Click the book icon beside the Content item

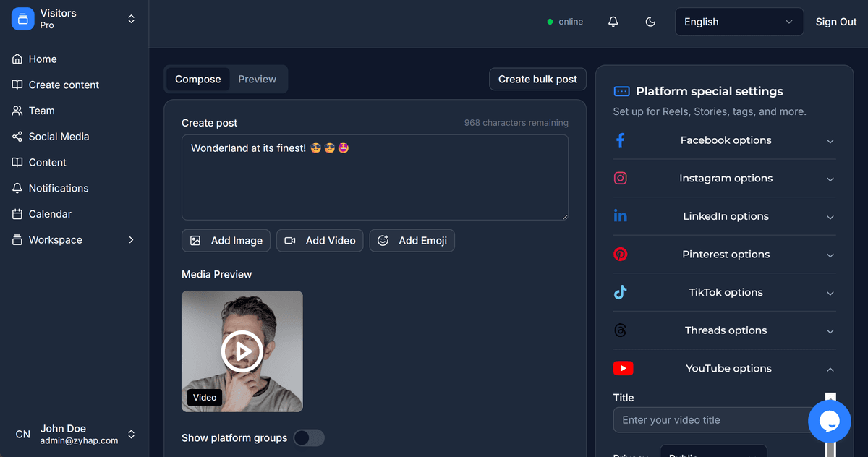(x=17, y=162)
